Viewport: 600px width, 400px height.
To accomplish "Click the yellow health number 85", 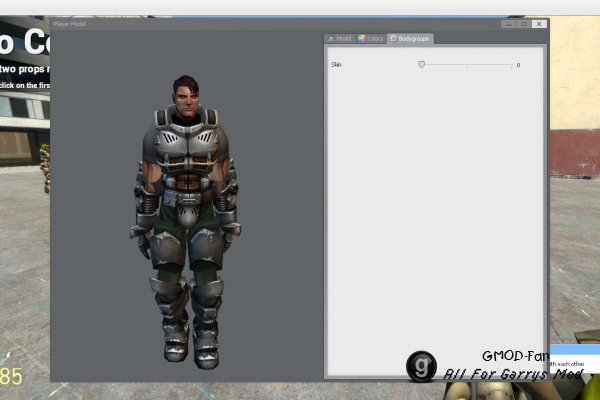I will click(x=12, y=377).
